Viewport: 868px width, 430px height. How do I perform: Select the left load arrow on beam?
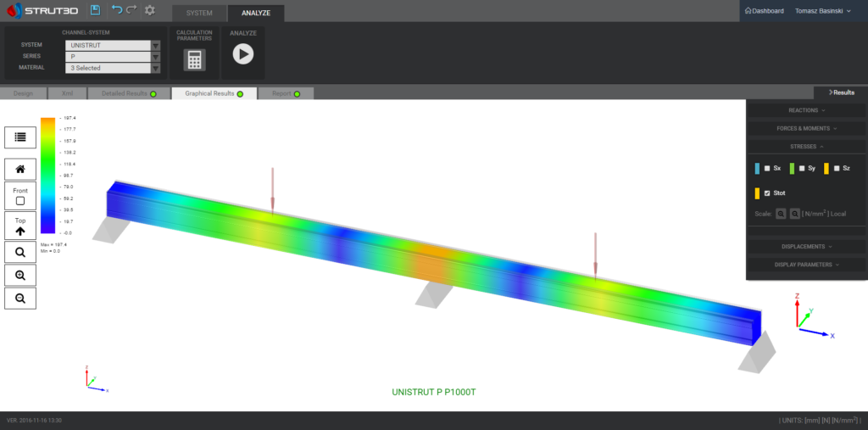272,189
